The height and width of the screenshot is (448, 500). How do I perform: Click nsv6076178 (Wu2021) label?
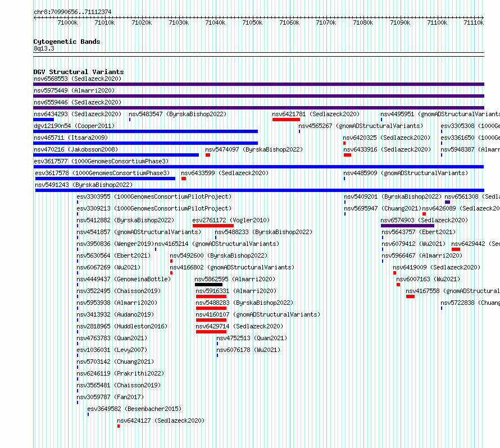[x=248, y=350]
